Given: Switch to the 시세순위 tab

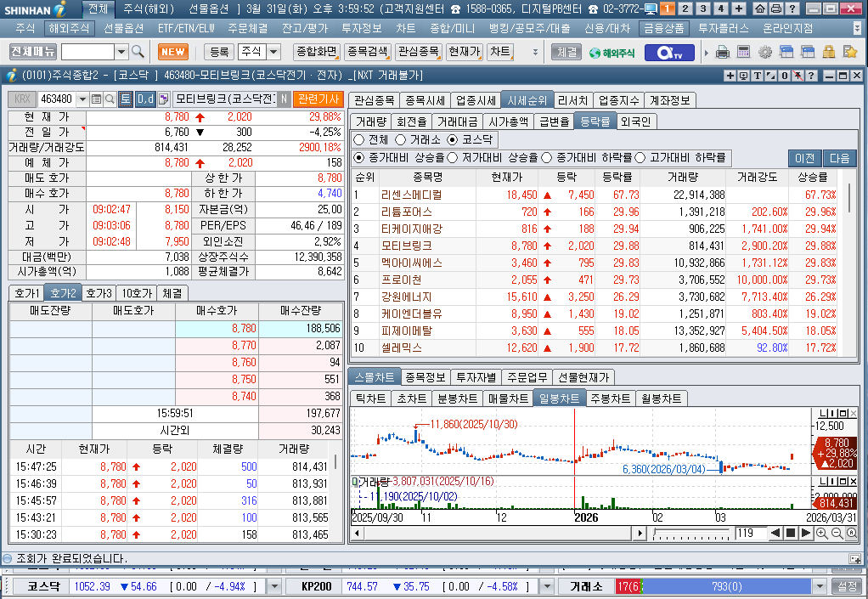Looking at the screenshot, I should tap(527, 100).
